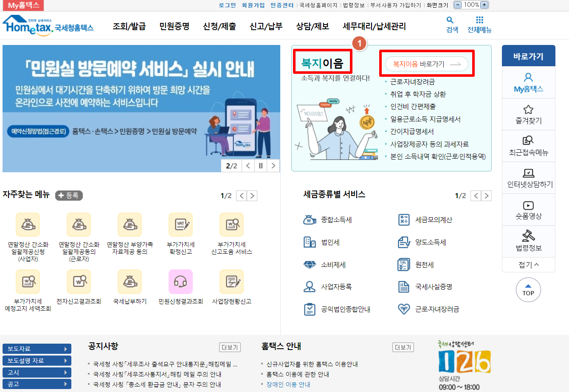Viewport: 569px width, 392px height.
Task: Open 연말정산 부양가족 자료제공 동의 shortcut
Action: pyautogui.click(x=130, y=234)
